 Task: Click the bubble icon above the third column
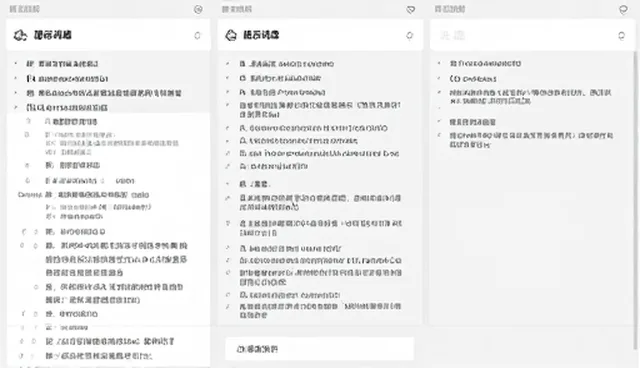(x=623, y=9)
